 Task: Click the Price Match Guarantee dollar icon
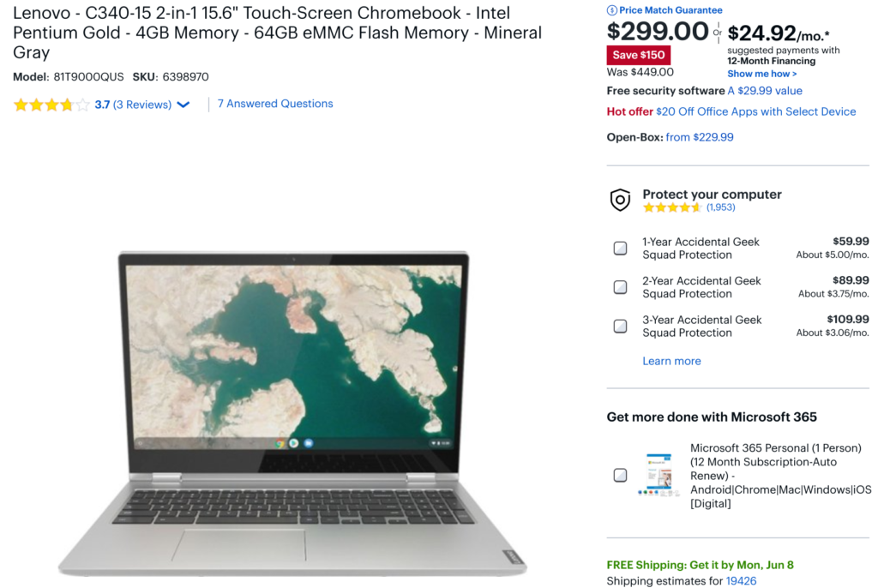pyautogui.click(x=611, y=10)
